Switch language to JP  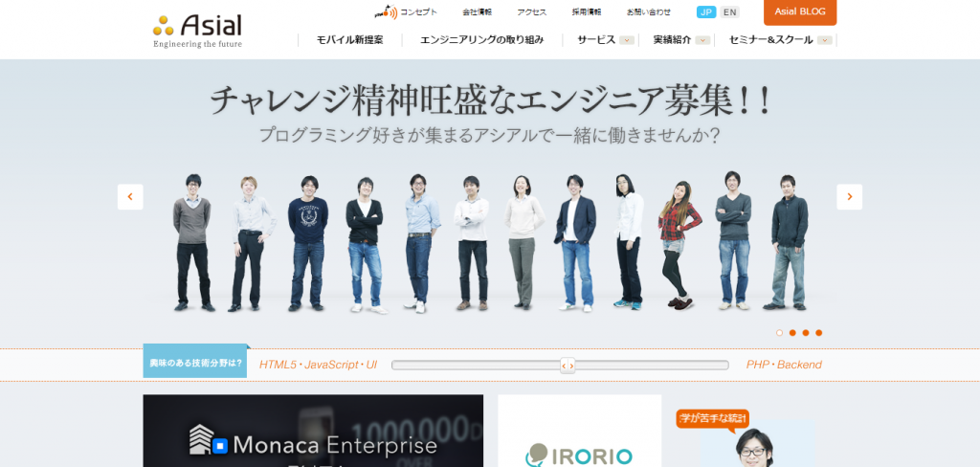(x=706, y=11)
